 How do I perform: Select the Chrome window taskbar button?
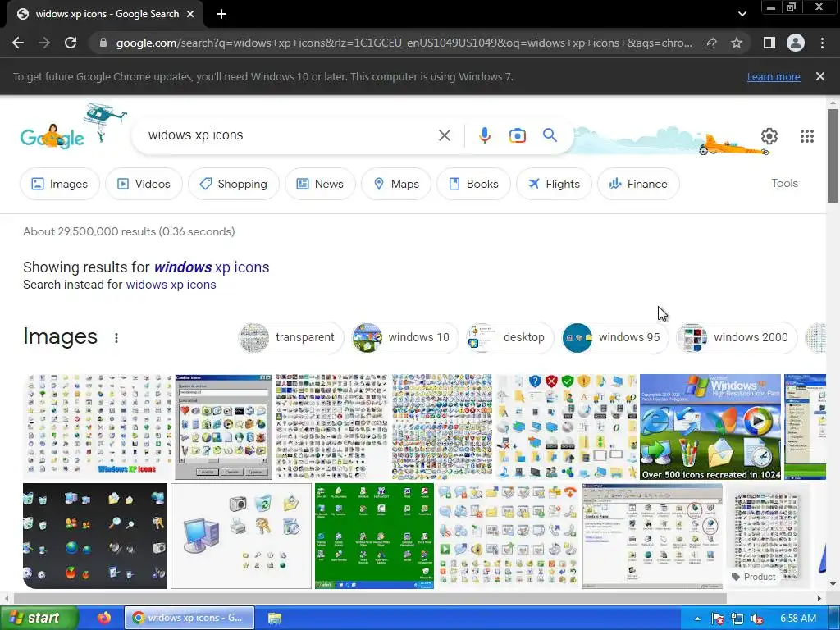click(x=189, y=618)
